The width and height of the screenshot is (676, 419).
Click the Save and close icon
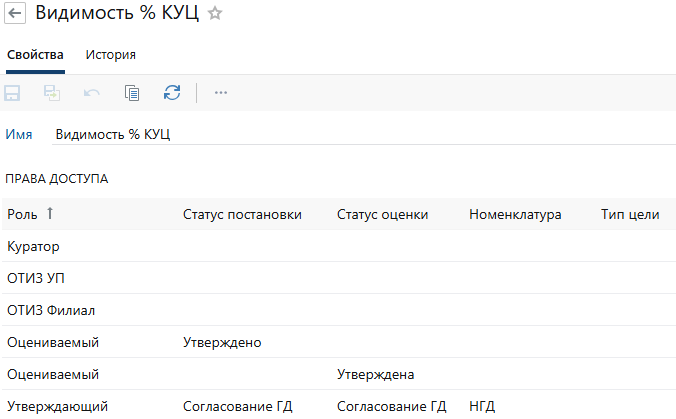[x=52, y=93]
